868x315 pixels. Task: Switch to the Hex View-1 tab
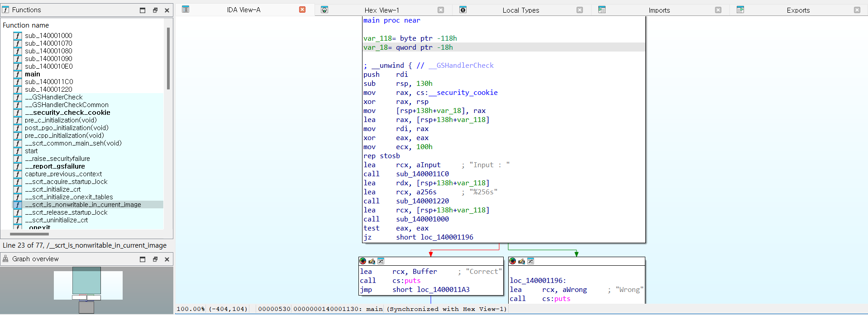382,10
